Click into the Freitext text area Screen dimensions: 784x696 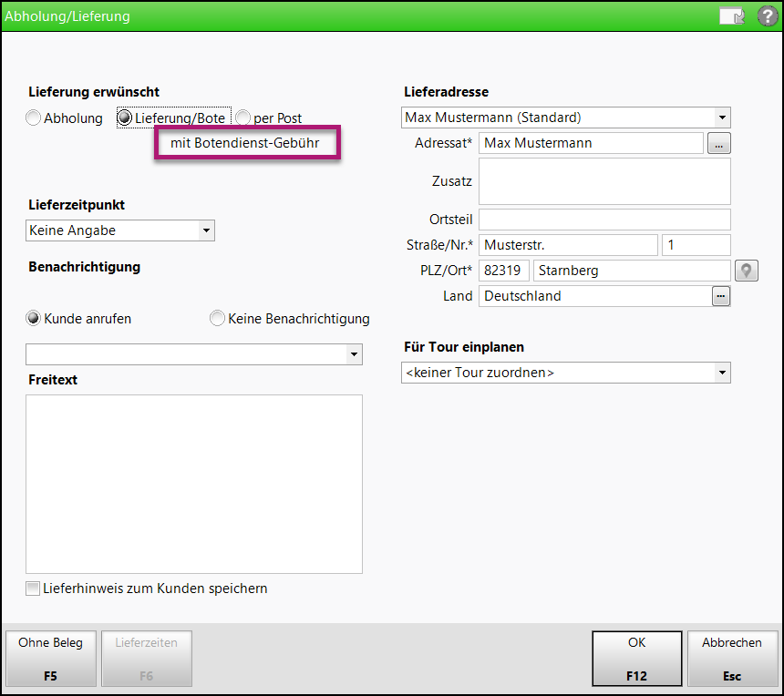194,483
